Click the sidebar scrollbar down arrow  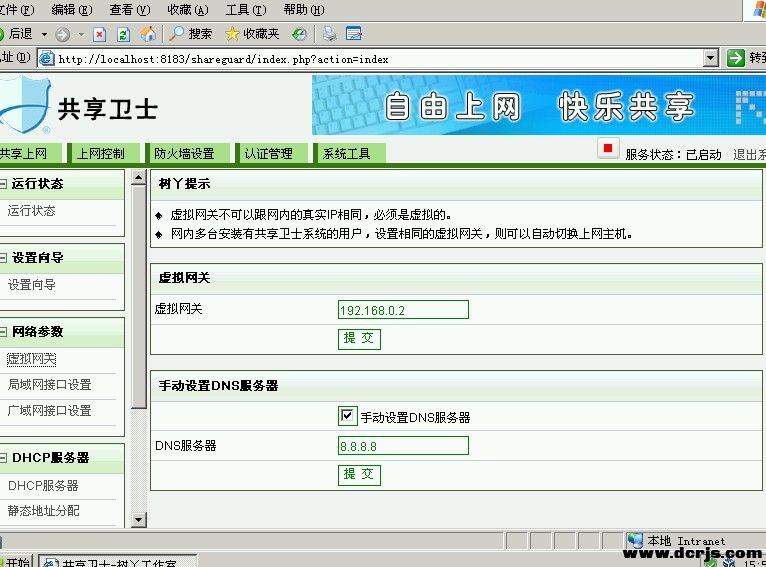point(139,520)
